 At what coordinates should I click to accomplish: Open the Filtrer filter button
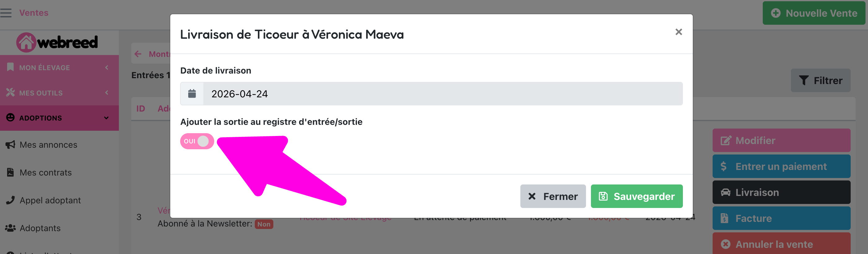click(821, 80)
